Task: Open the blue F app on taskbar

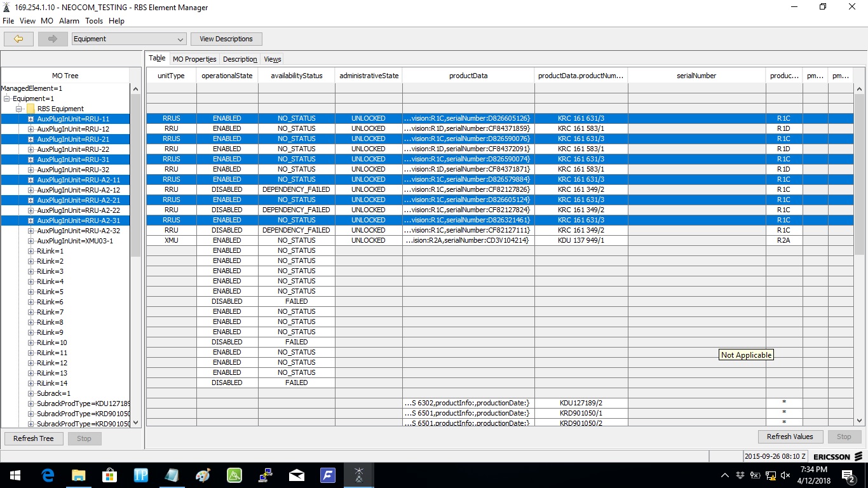Action: [x=328, y=475]
